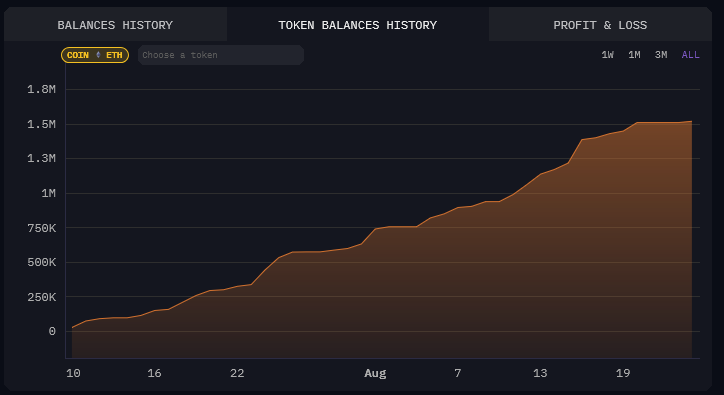Image resolution: width=724 pixels, height=395 pixels.
Task: Click the x-axis date label 7
Action: point(458,373)
